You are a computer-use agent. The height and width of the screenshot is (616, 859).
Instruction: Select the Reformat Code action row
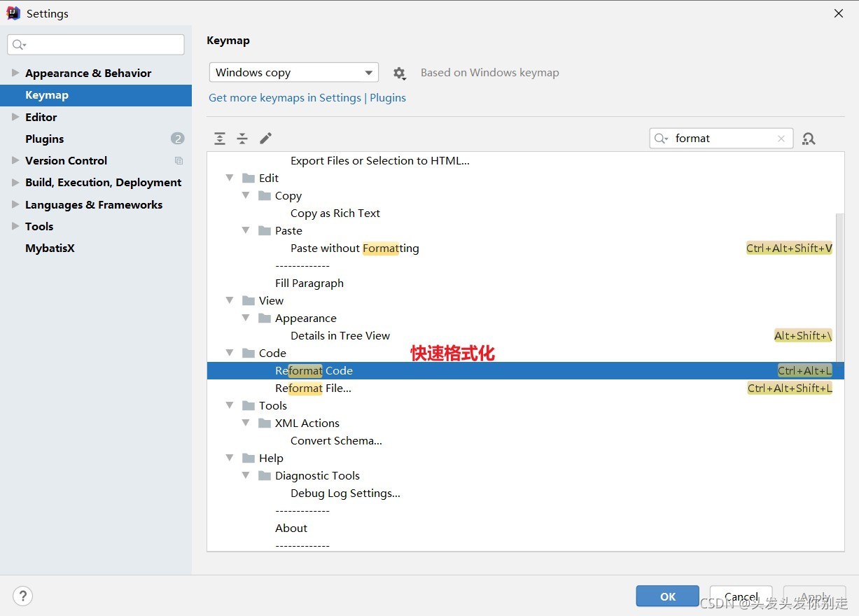(526, 370)
